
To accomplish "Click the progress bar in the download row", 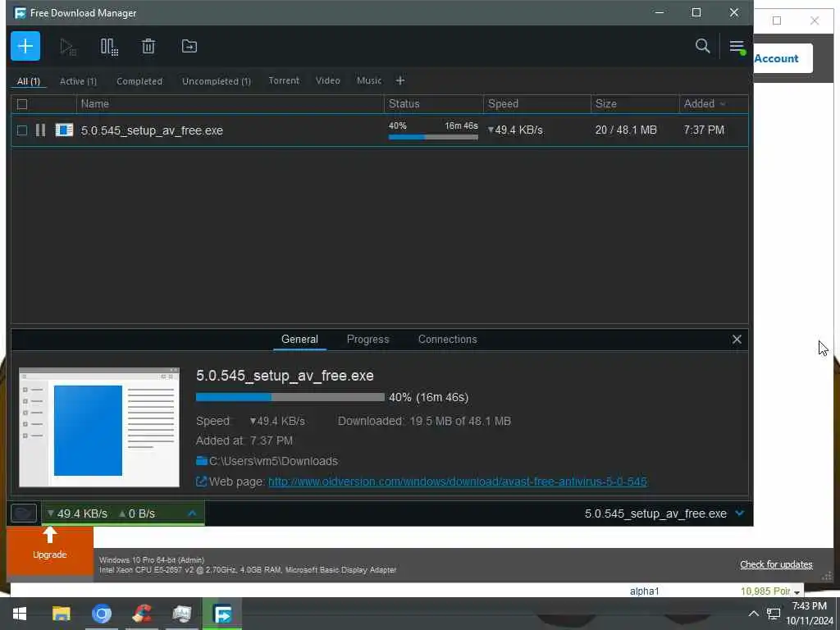I will (433, 137).
